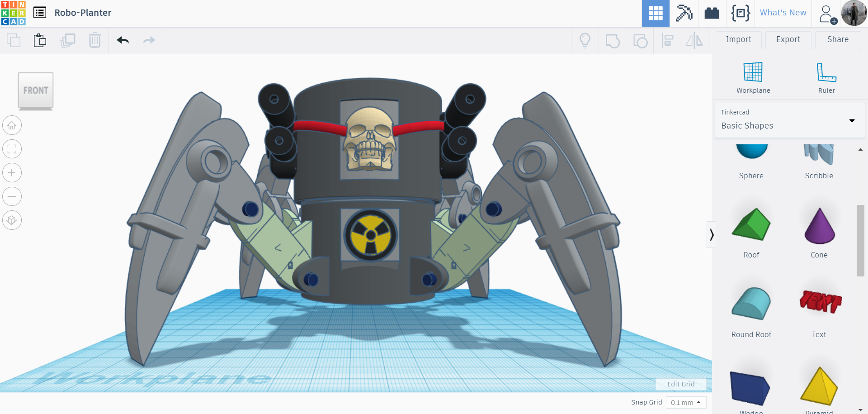This screenshot has height=414, width=868.
Task: Open the Basic Shapes category dropdown
Action: [790, 120]
